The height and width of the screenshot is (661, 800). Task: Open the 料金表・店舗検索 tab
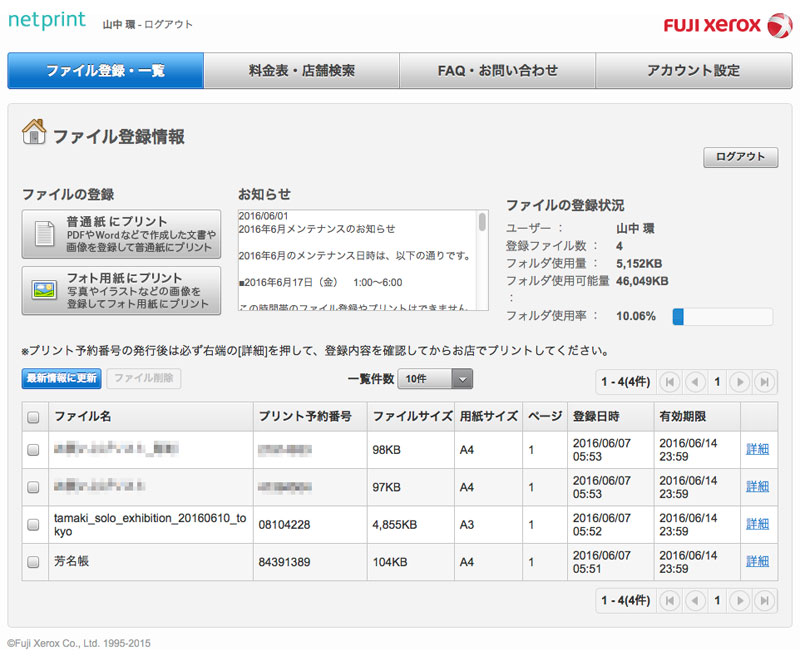point(301,71)
